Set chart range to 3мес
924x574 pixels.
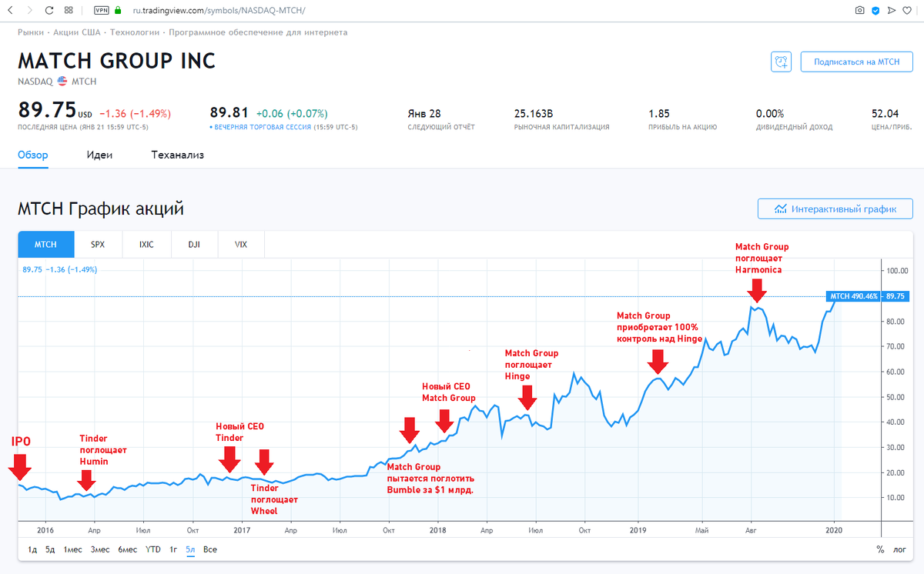click(100, 549)
